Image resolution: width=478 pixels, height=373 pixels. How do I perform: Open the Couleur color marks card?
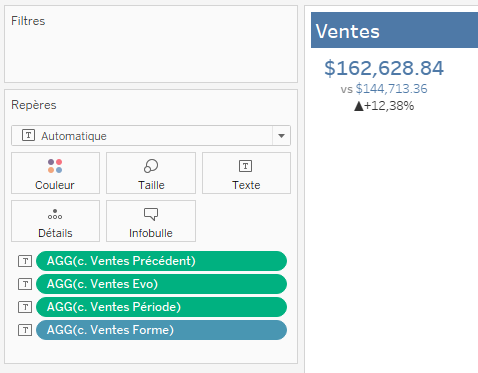coord(55,173)
